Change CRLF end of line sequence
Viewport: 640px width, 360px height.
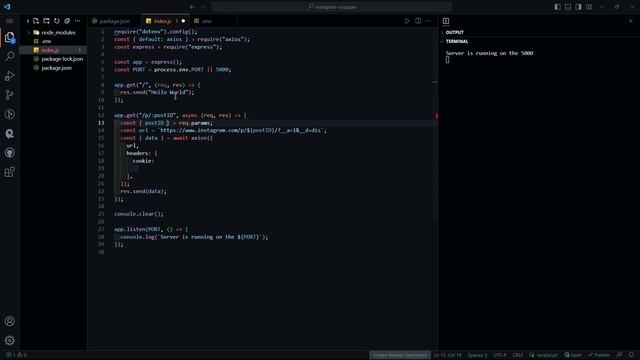click(x=518, y=355)
